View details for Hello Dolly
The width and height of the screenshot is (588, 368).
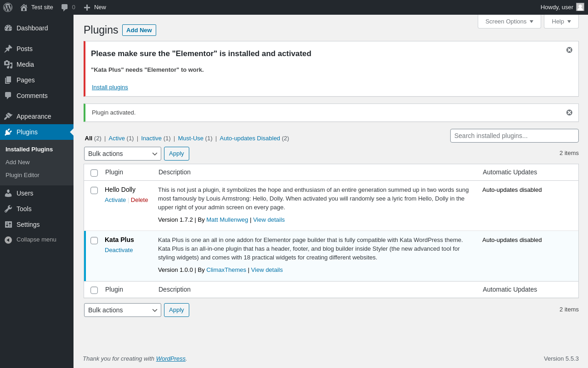coord(269,220)
